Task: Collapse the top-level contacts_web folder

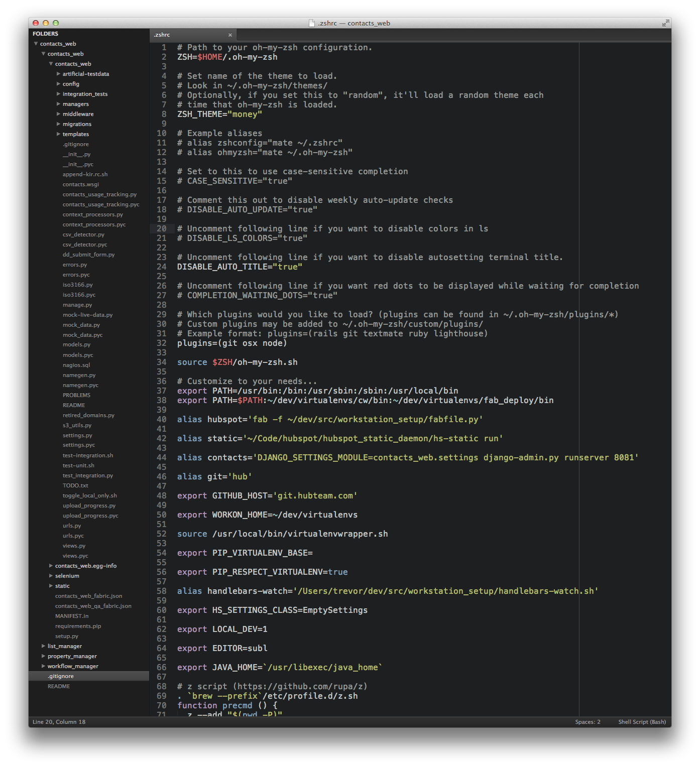Action: [x=36, y=44]
